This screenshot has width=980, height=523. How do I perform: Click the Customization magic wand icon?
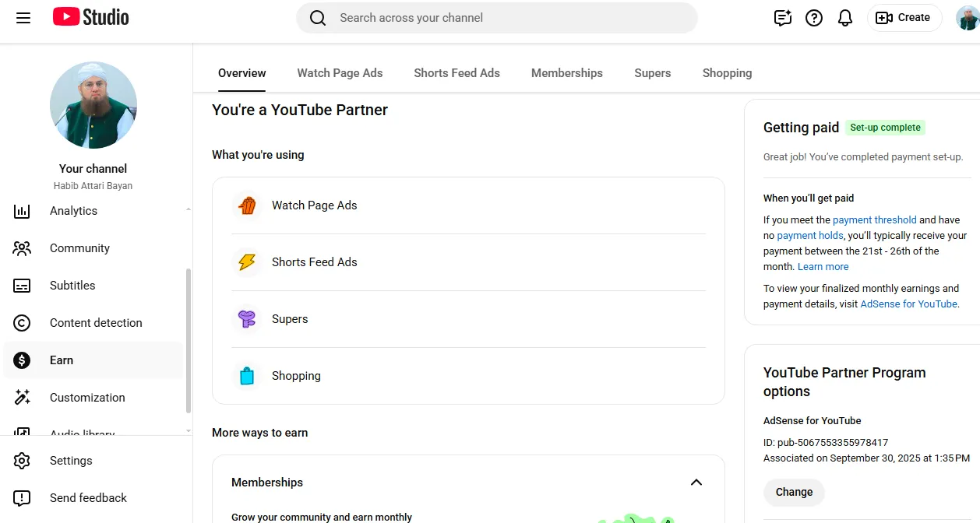click(x=22, y=398)
